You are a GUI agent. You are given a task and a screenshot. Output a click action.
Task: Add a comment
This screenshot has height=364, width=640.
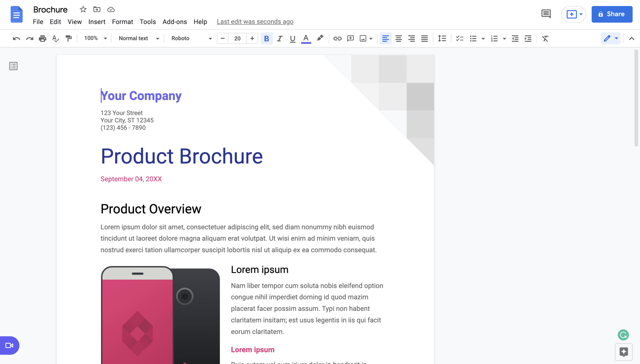350,38
